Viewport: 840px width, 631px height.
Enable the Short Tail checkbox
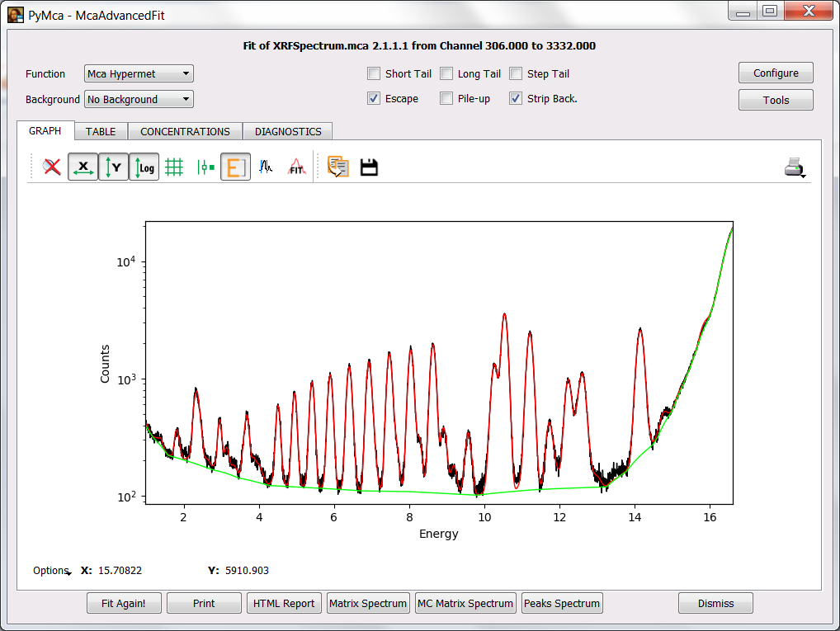pyautogui.click(x=374, y=73)
